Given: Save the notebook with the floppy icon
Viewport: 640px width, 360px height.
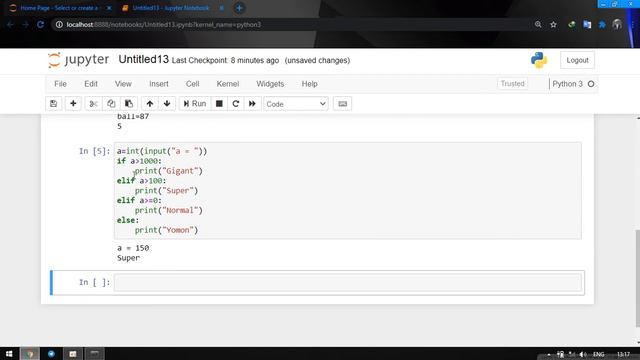Looking at the screenshot, I should pyautogui.click(x=53, y=104).
